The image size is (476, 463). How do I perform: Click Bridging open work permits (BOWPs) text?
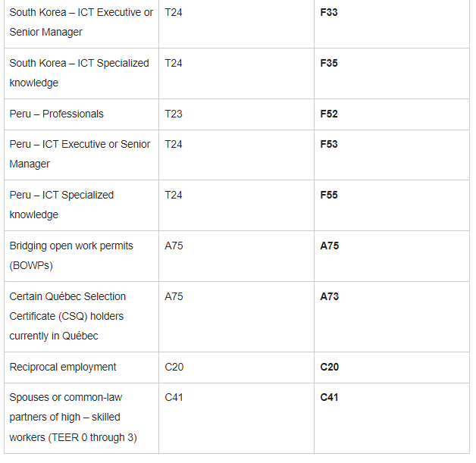pyautogui.click(x=71, y=255)
